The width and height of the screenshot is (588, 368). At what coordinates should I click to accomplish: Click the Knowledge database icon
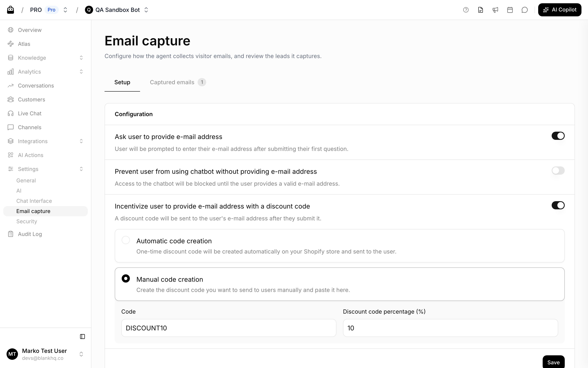tap(10, 58)
